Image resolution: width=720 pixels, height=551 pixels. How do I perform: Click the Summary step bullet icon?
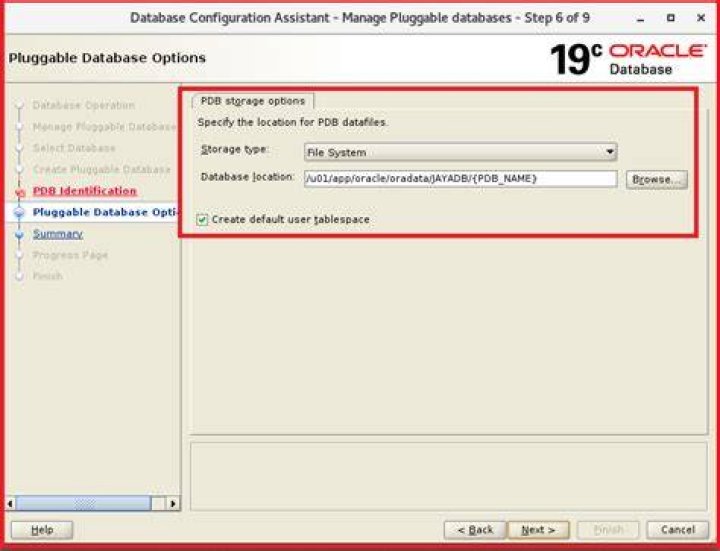[x=19, y=235]
